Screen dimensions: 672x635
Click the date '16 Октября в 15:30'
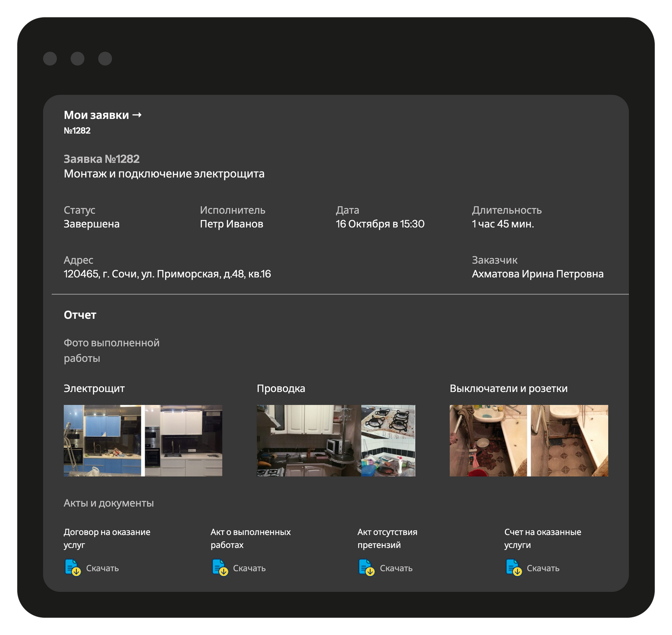[x=380, y=224]
